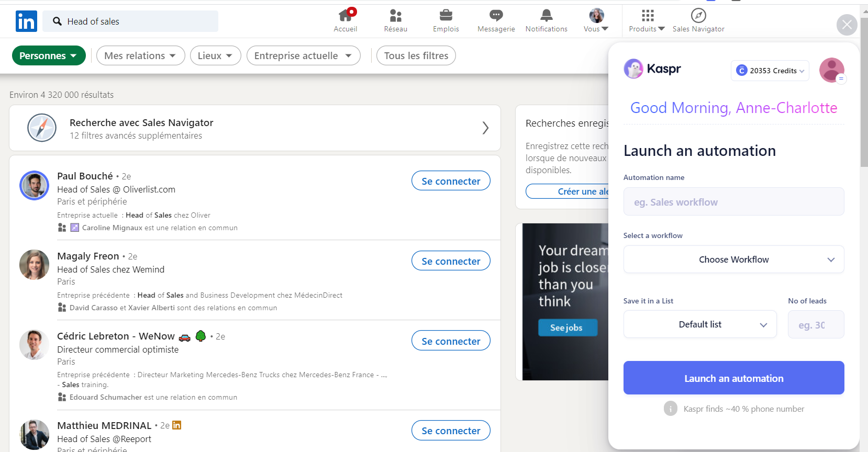Click LinkedIn premium badge next to Matthieu MEDRINAL
868x452 pixels.
tap(176, 425)
